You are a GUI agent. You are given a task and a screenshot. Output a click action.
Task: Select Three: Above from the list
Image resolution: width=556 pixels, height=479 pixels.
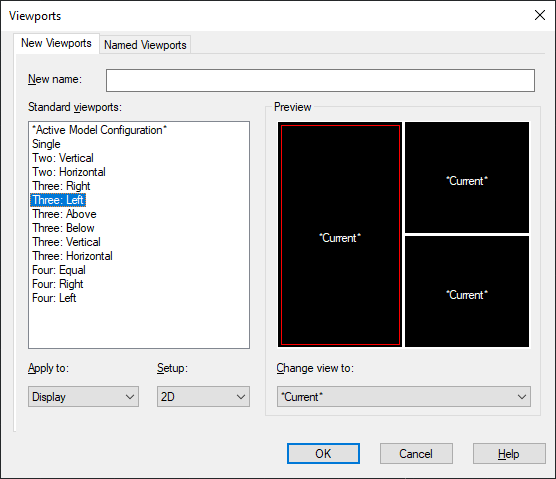coord(64,214)
